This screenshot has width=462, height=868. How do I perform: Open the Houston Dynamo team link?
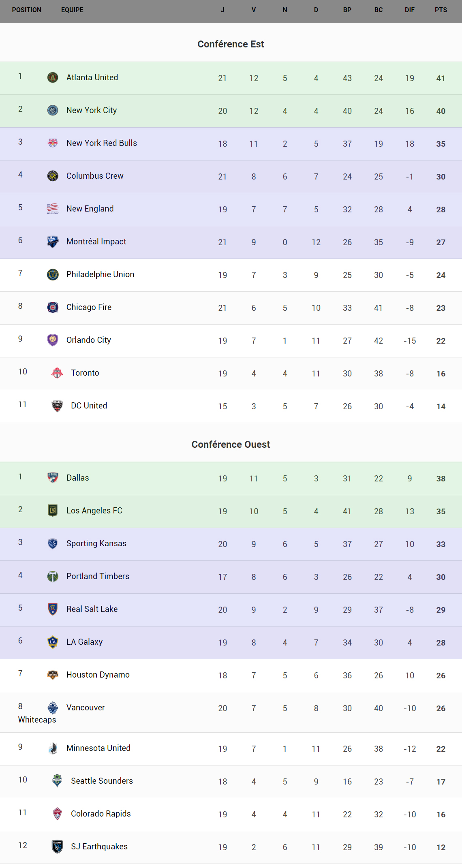pyautogui.click(x=98, y=675)
